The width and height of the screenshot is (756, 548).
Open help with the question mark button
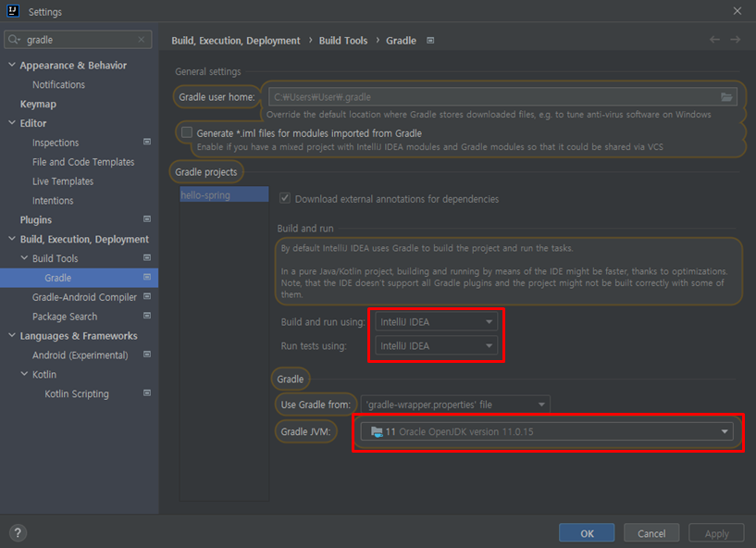coord(18,532)
